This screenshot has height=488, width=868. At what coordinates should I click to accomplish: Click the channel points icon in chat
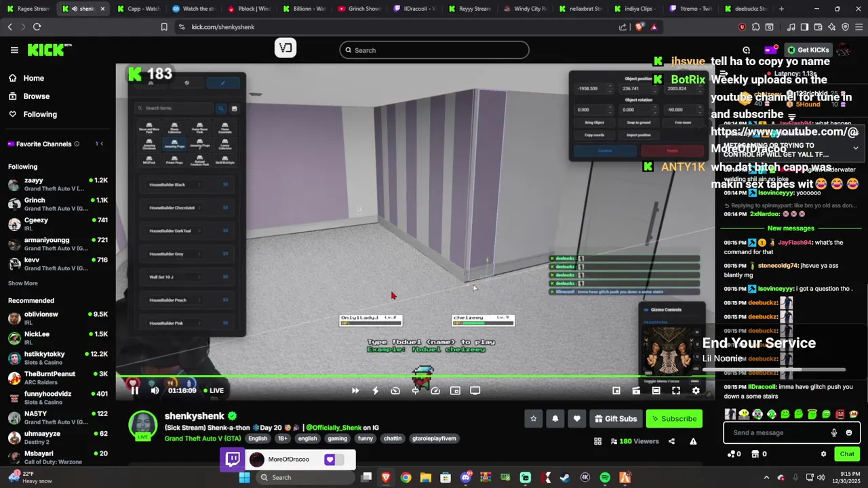[x=730, y=454]
